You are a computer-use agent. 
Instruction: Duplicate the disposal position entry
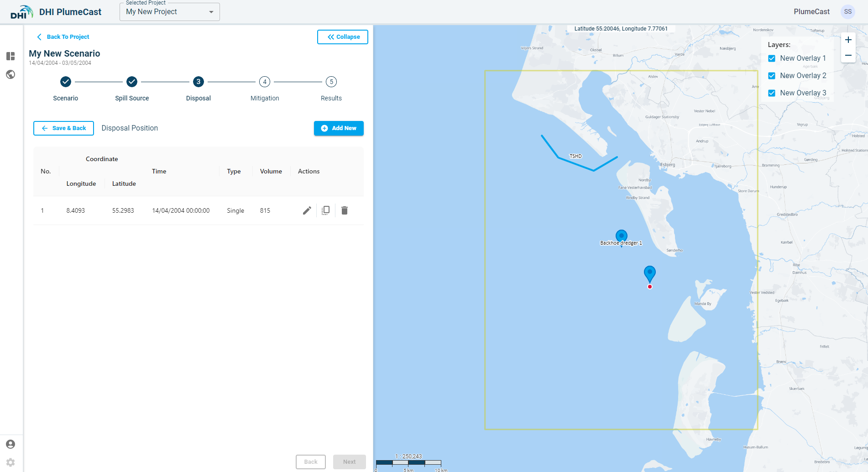(x=325, y=210)
